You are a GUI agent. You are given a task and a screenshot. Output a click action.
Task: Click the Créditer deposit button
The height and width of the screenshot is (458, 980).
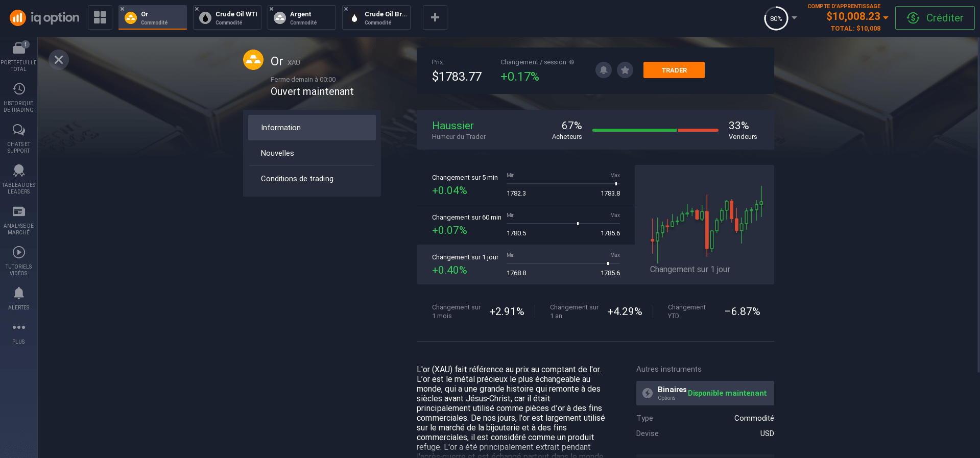935,18
